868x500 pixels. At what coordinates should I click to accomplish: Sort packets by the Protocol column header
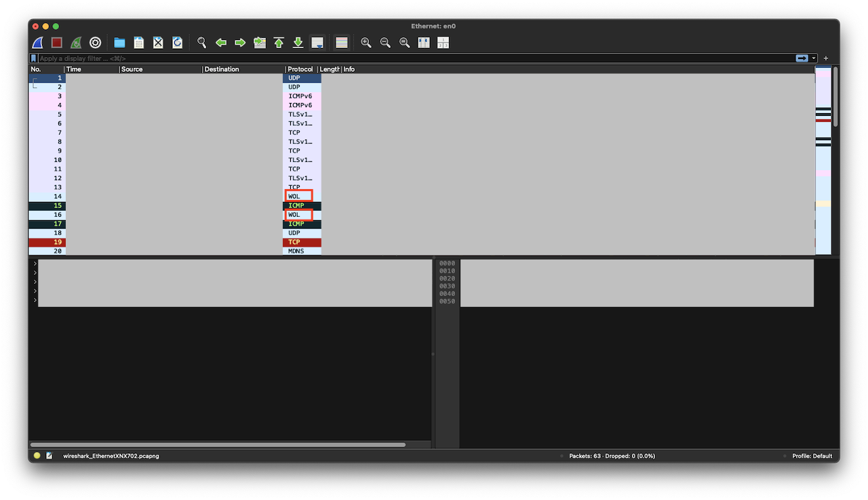pos(300,69)
